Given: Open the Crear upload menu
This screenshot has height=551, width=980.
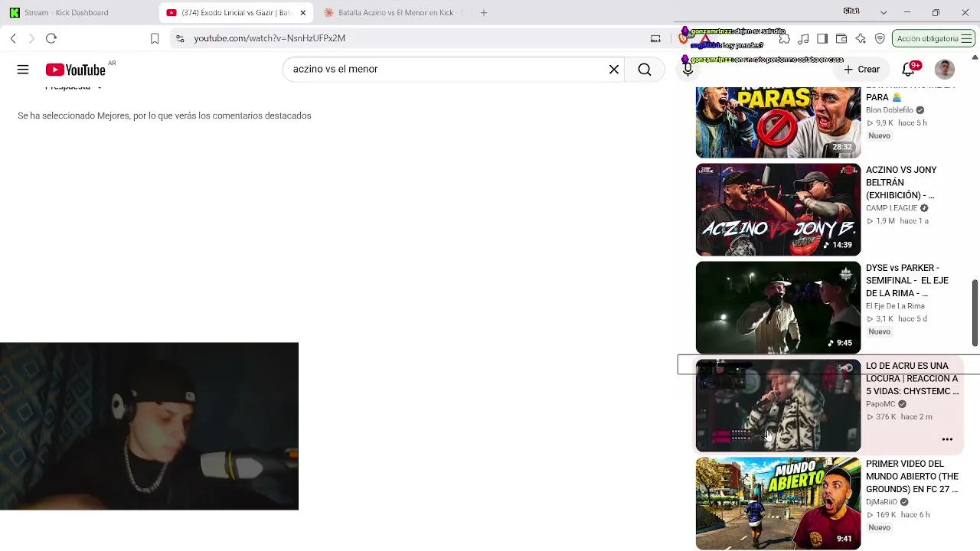Looking at the screenshot, I should (861, 70).
